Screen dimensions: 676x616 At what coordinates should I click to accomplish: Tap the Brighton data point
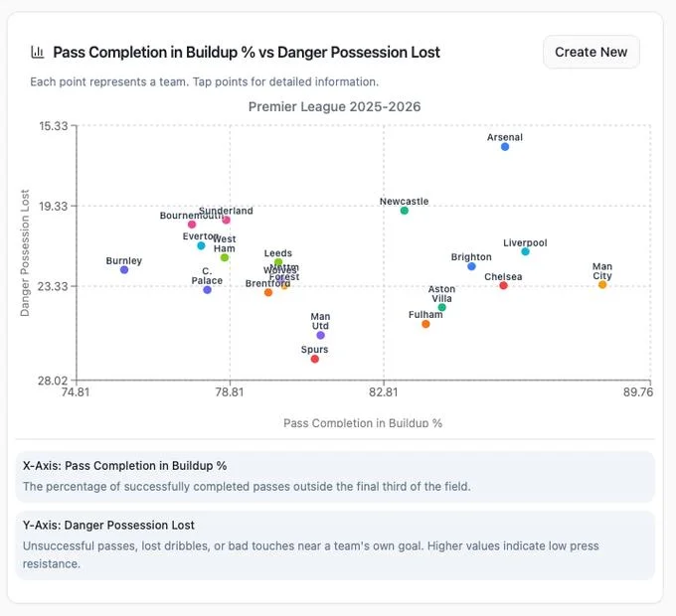pos(471,266)
